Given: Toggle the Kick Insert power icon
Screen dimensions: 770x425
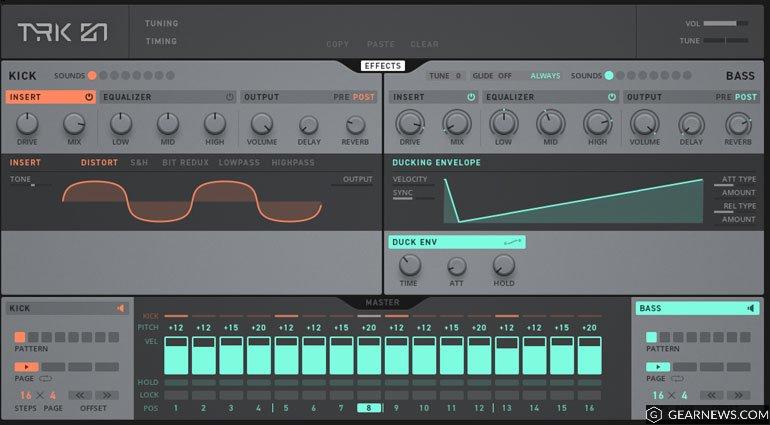Looking at the screenshot, I should point(89,97).
